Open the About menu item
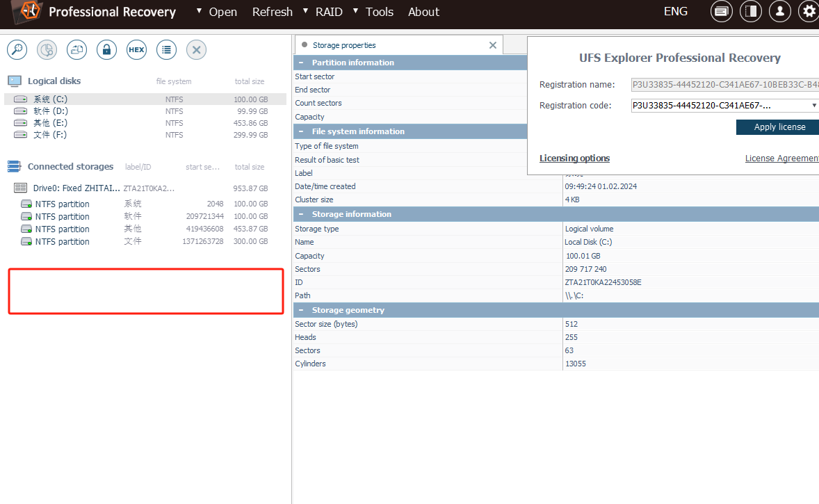Screen dimensions: 819x504 click(423, 12)
